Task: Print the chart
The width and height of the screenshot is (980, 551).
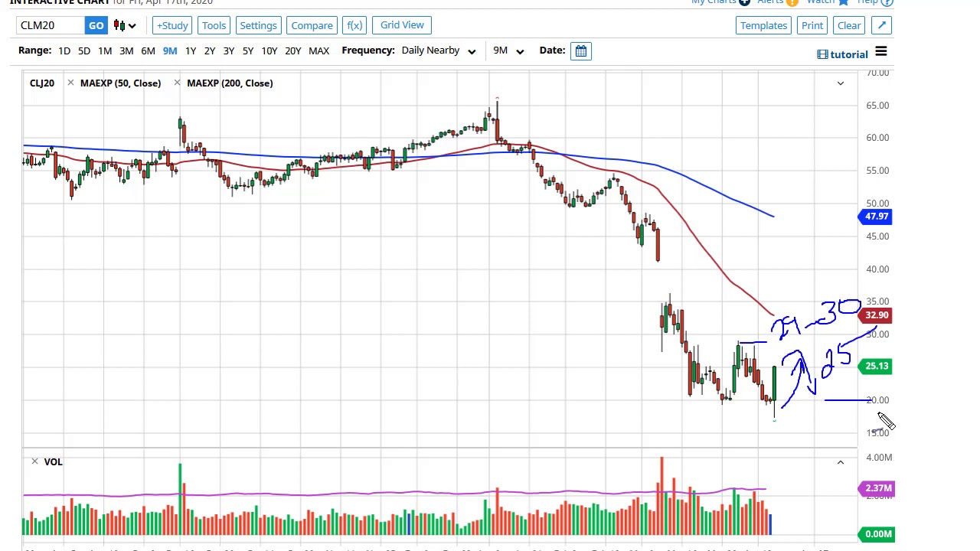Action: pyautogui.click(x=812, y=25)
